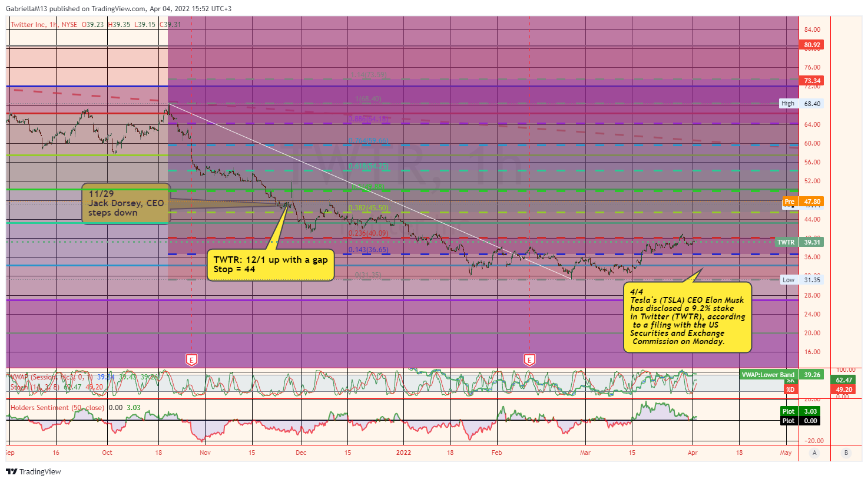Viewport: 868px width, 482px height.
Task: Click the 0.618(54.25) Fibonacci label
Action: point(369,166)
